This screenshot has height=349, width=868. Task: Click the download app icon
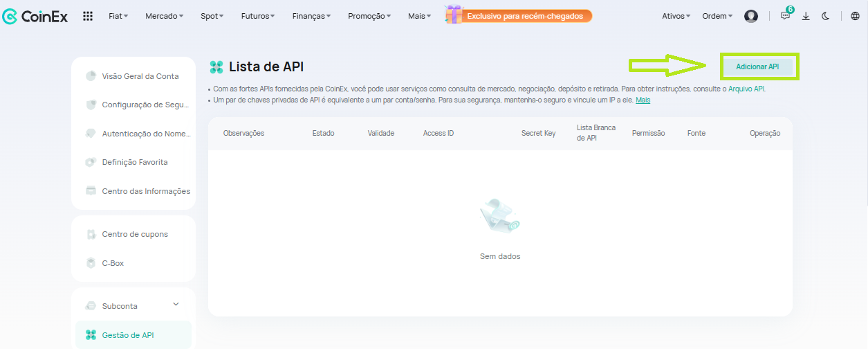click(806, 16)
